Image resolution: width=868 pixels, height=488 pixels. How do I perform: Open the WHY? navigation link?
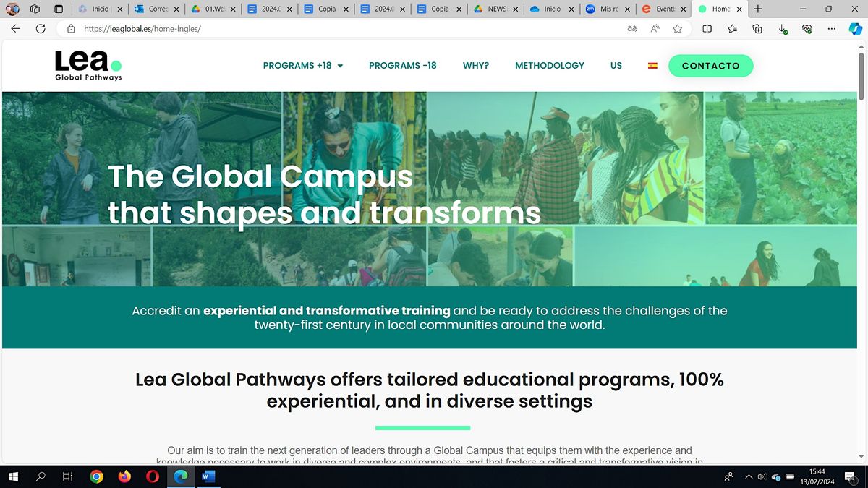click(475, 66)
